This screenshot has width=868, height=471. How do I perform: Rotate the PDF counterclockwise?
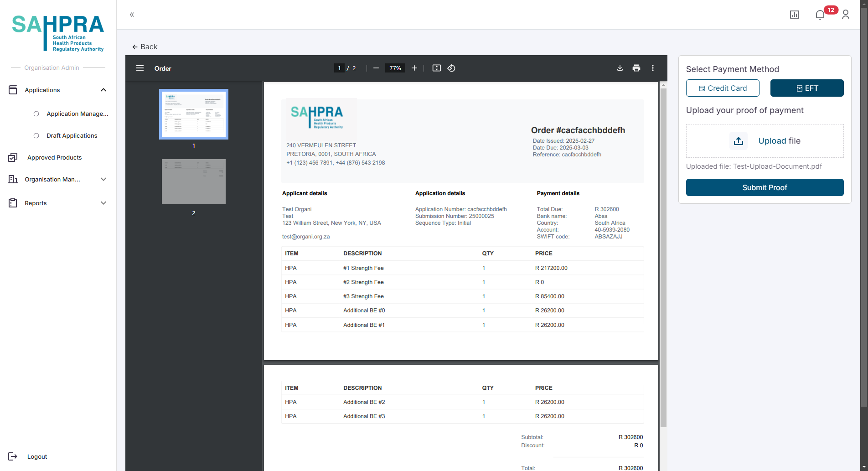(x=451, y=68)
